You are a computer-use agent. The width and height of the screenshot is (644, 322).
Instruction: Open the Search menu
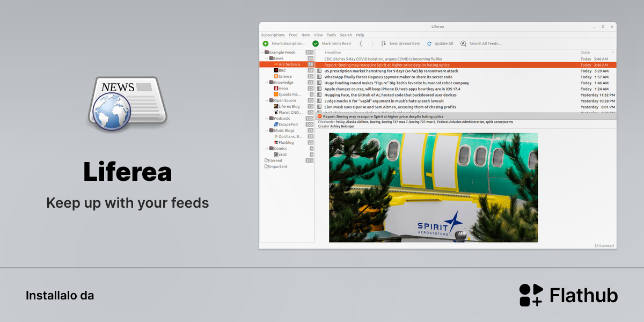(346, 35)
